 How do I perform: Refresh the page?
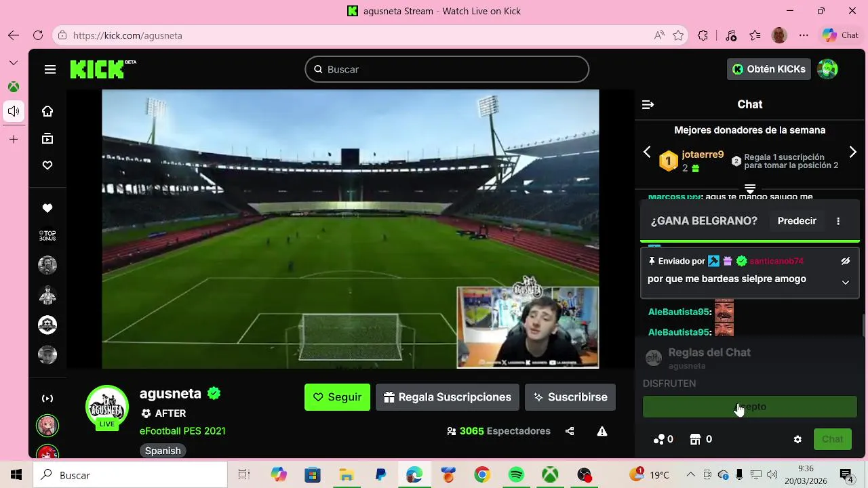point(38,35)
